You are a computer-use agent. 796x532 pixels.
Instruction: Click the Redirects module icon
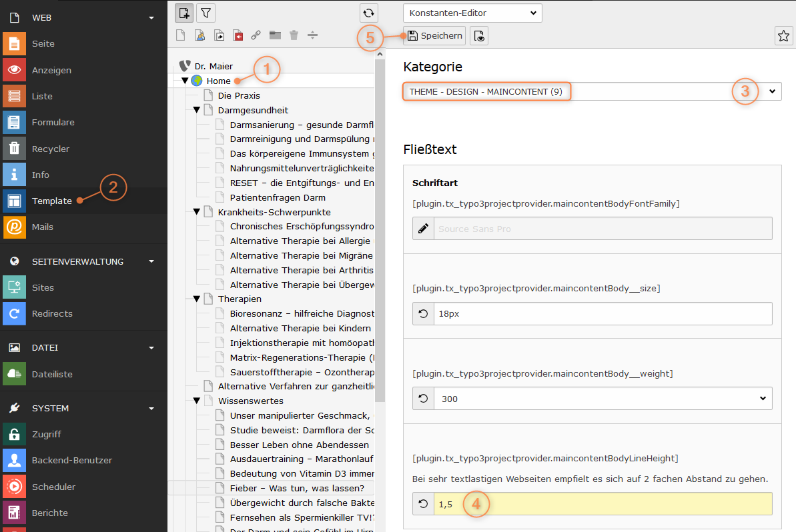click(x=14, y=314)
